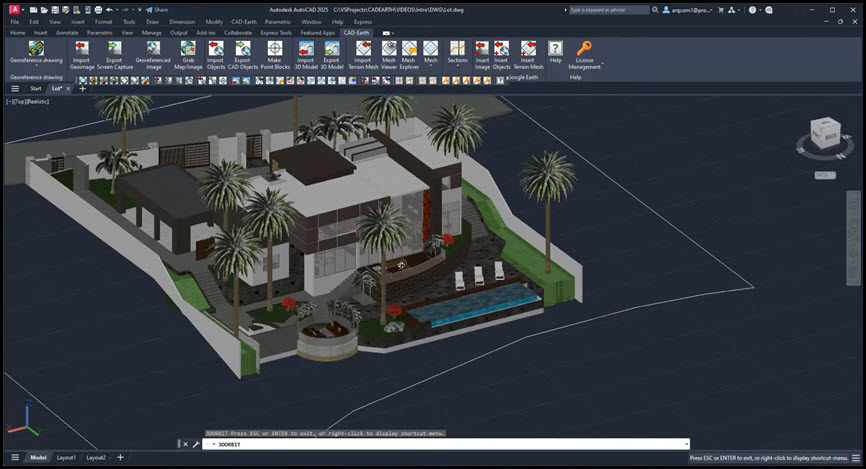Click the search magnifier icon

click(x=655, y=10)
